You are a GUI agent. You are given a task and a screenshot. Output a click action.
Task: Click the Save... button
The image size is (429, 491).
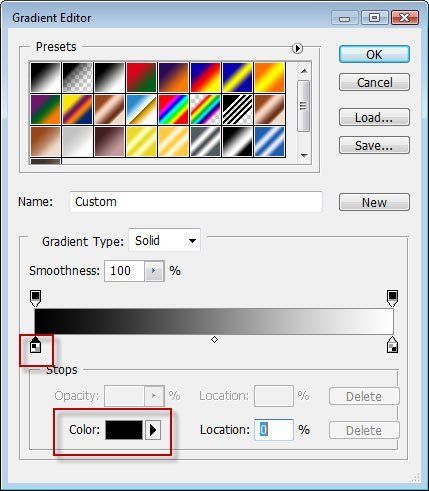(x=374, y=145)
